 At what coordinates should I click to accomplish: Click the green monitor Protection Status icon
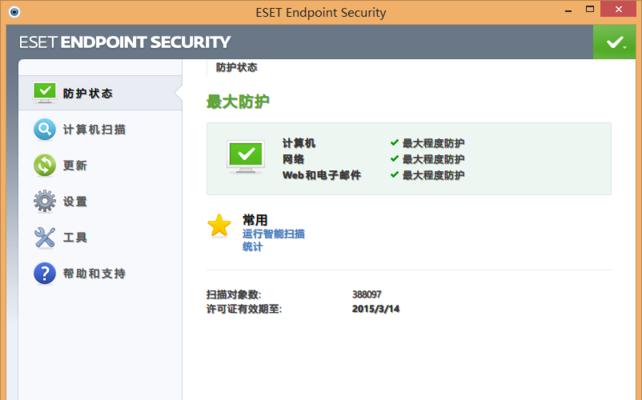coord(45,93)
